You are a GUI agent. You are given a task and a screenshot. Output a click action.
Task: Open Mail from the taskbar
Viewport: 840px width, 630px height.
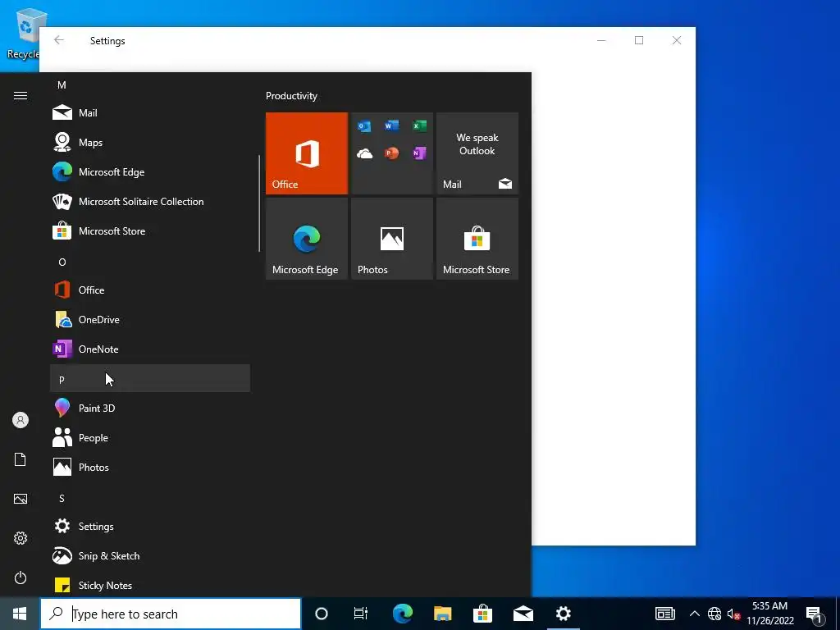point(523,614)
